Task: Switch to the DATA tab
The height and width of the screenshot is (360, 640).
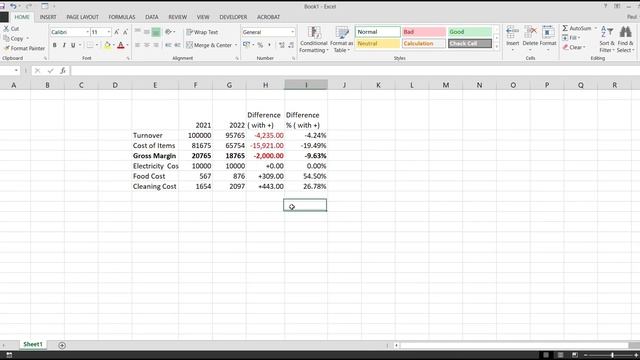Action: tap(151, 17)
